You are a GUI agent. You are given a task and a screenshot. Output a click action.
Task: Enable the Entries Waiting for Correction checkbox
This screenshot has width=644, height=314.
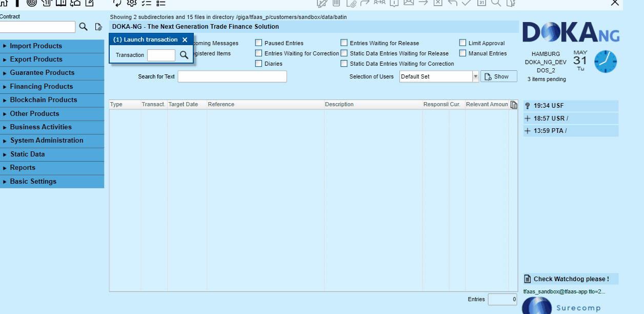pos(259,53)
